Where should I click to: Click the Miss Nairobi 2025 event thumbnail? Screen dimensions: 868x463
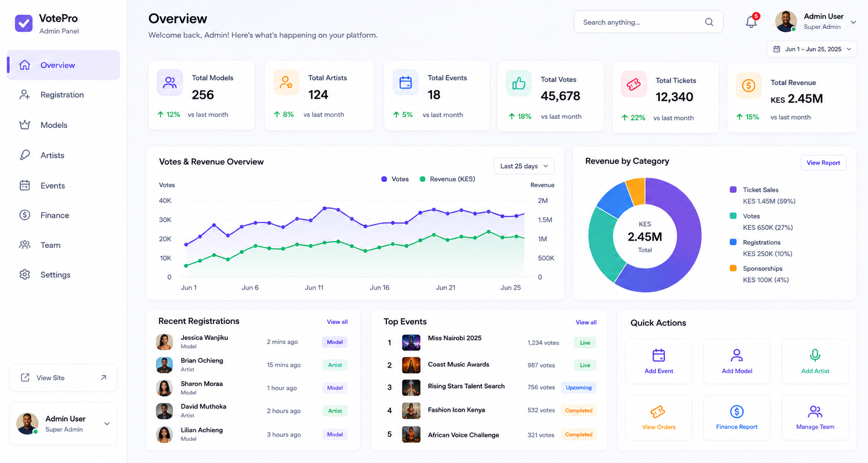coord(411,343)
